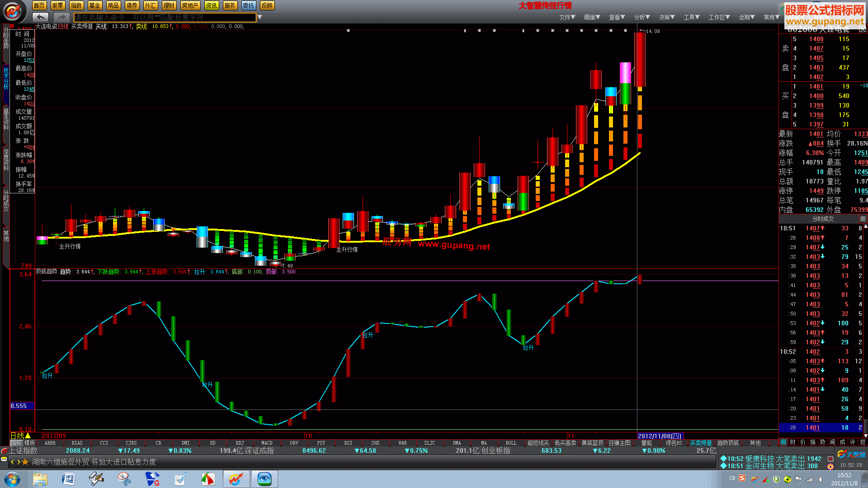Open Windows Start button
Screen dimensions: 868x488
(x=12, y=479)
